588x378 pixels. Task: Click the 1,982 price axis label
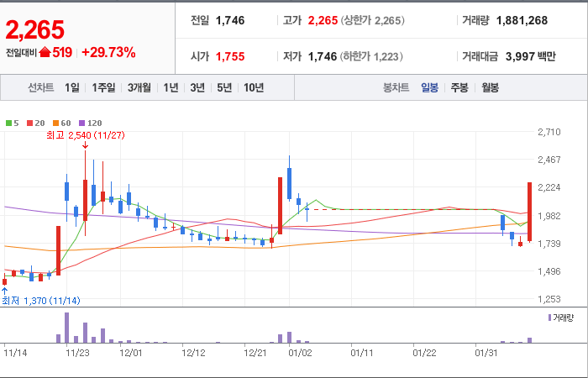(549, 216)
